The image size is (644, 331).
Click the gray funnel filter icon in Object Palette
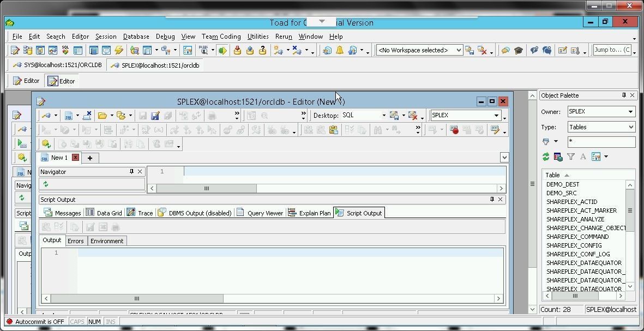[x=571, y=157]
